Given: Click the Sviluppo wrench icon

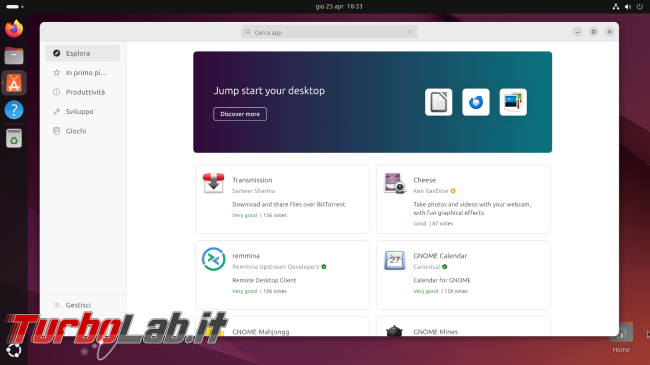Looking at the screenshot, I should click(57, 111).
